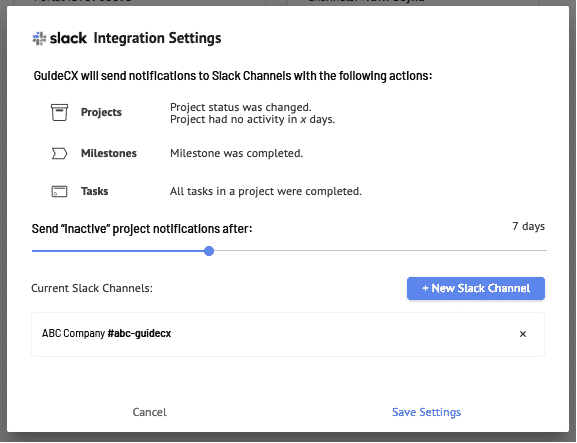Cancel the integration settings dialog
The height and width of the screenshot is (443, 577).
click(x=149, y=412)
